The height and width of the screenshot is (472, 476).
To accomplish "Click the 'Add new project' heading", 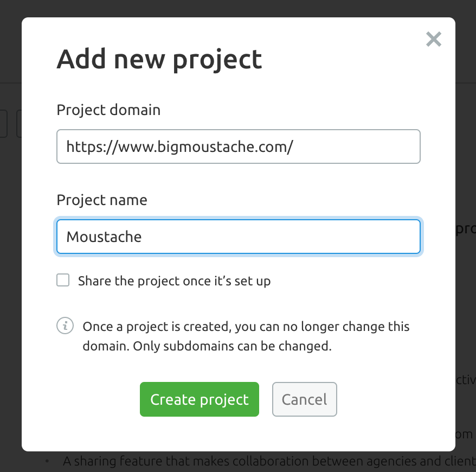I will pyautogui.click(x=159, y=60).
